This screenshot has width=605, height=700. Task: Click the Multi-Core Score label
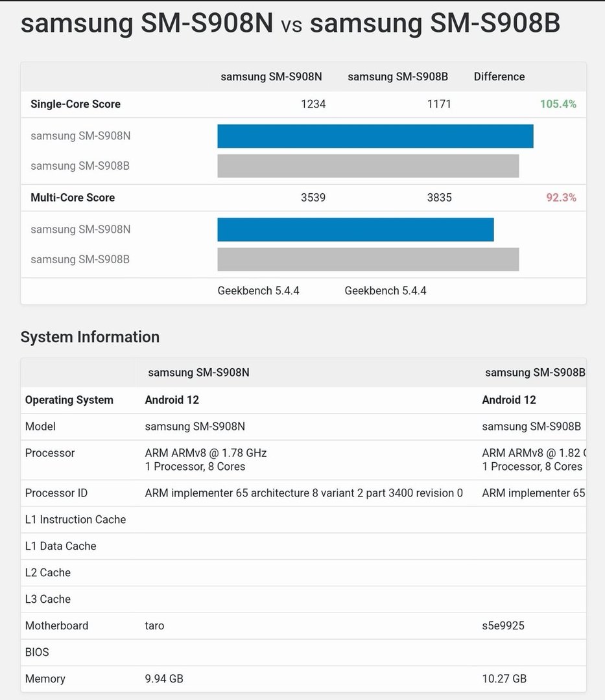pos(73,197)
